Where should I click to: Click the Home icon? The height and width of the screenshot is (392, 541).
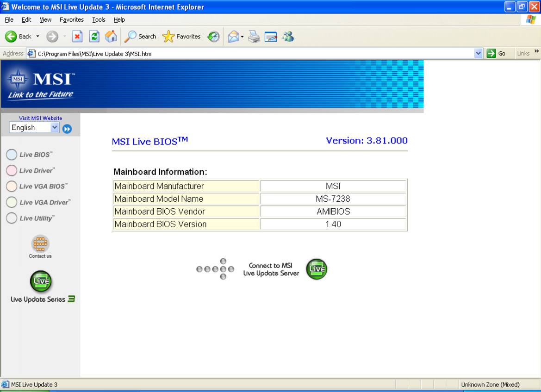coord(111,37)
